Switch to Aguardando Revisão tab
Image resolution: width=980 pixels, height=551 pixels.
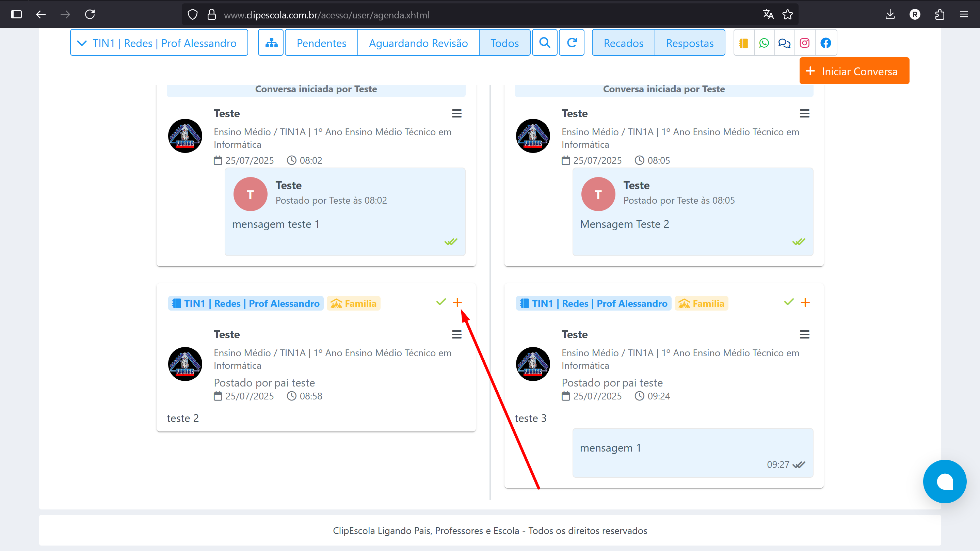point(418,43)
